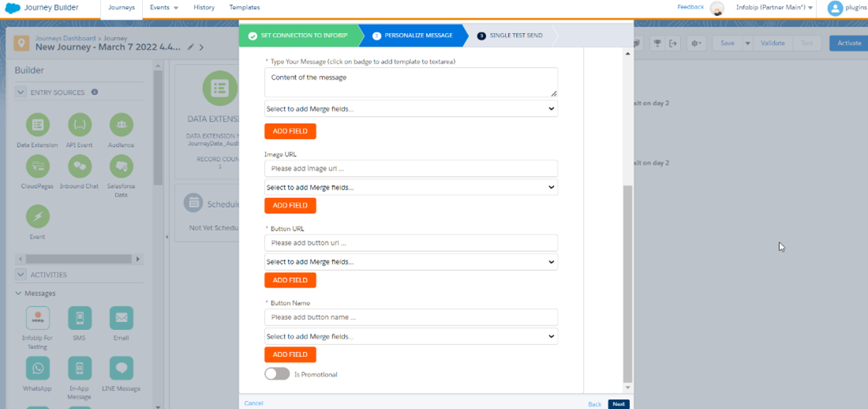Edit journey name with pencil icon
Viewport: 868px width, 409px height.
pyautogui.click(x=190, y=47)
